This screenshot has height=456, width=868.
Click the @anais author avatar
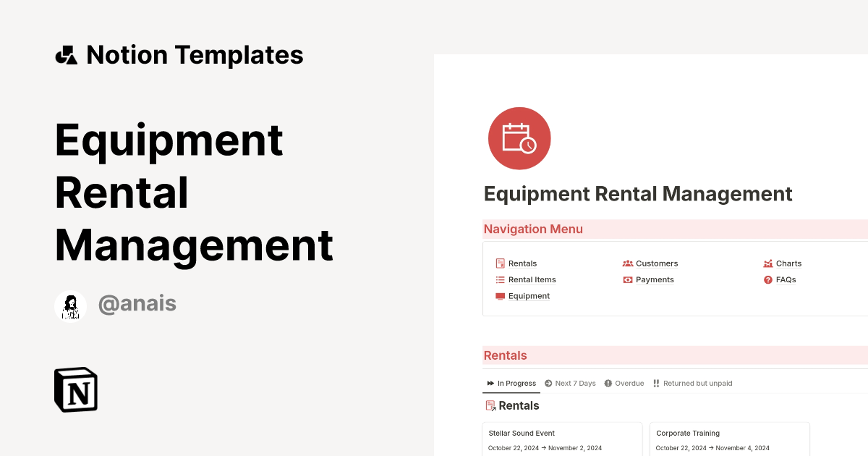click(70, 306)
